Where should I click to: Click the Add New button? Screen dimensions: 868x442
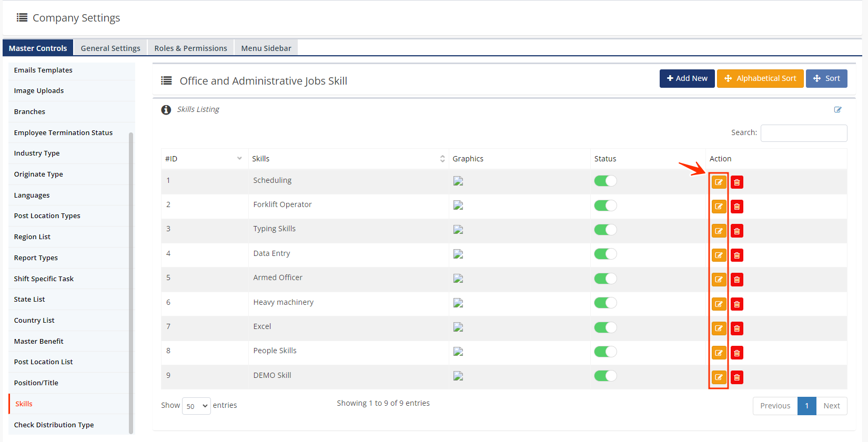pos(687,78)
